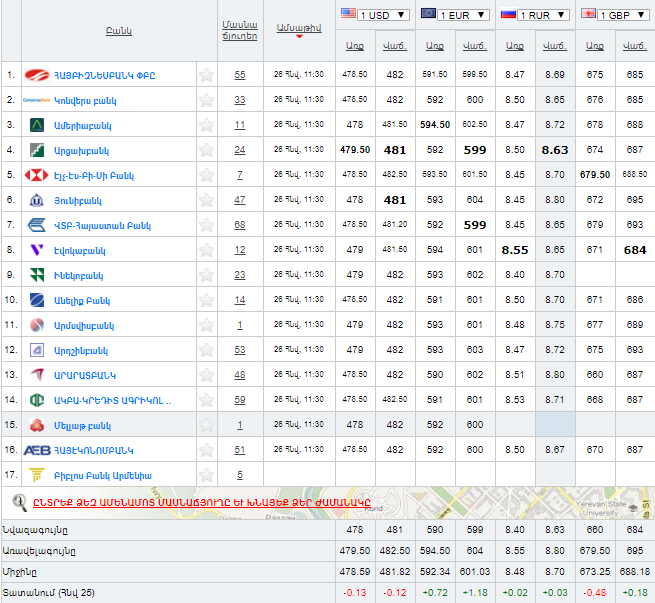Screen dimensions: 655x603
Task: Click Արցախբանկ bold RUR sell rate 8.63
Action: click(x=555, y=150)
